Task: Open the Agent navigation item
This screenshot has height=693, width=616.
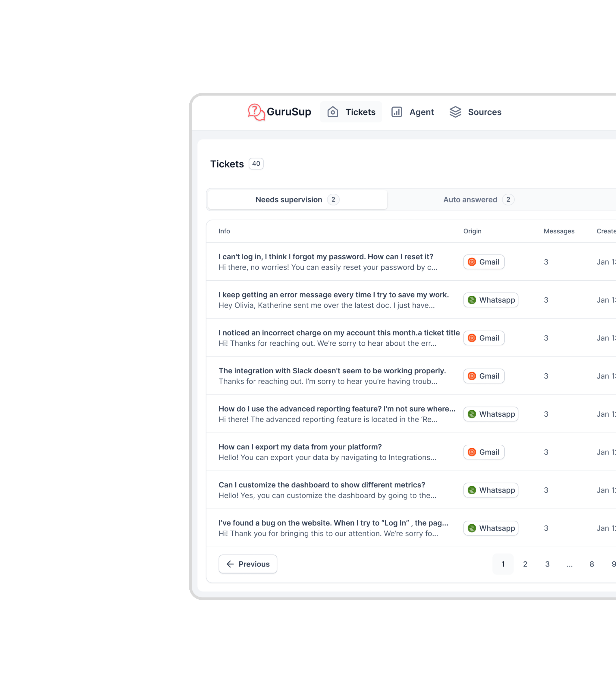Action: click(x=412, y=112)
